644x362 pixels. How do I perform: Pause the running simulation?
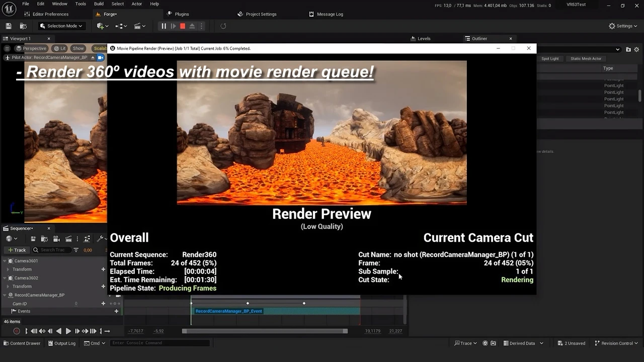(x=164, y=26)
